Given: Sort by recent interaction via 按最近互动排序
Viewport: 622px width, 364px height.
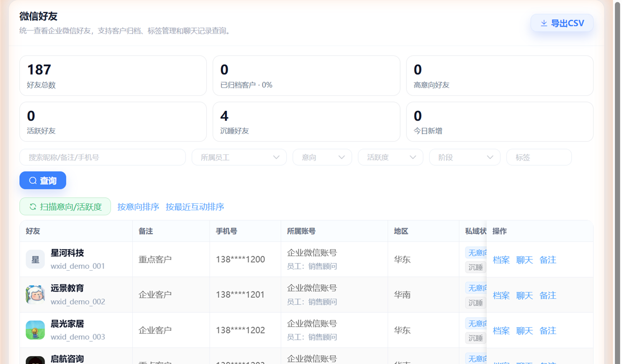Looking at the screenshot, I should (195, 207).
